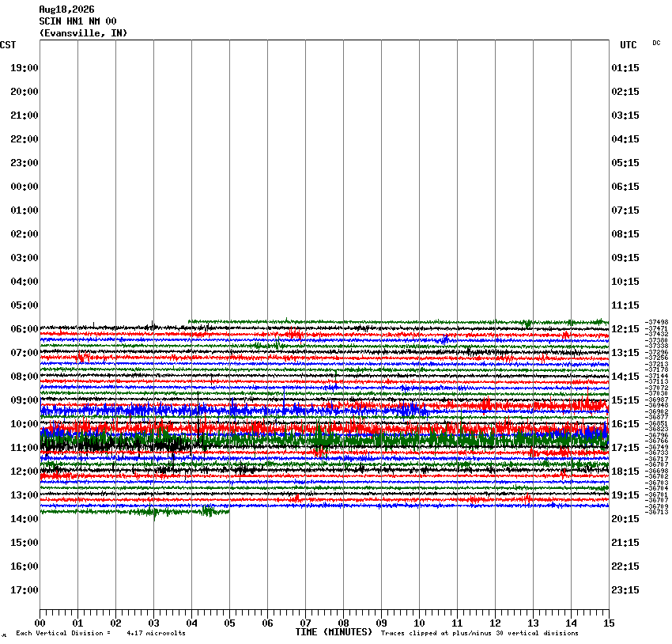Click the Traces clipped footnote text
Screen dimensions: 672x644
tap(480, 633)
